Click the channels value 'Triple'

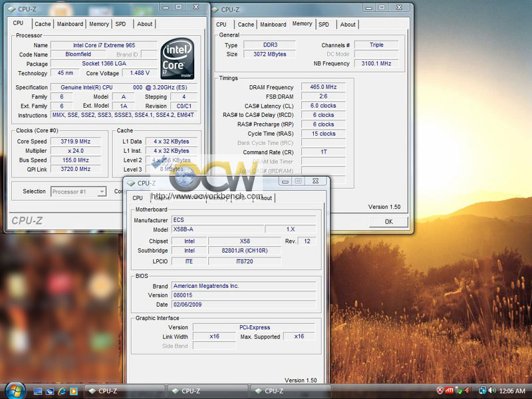[x=376, y=45]
